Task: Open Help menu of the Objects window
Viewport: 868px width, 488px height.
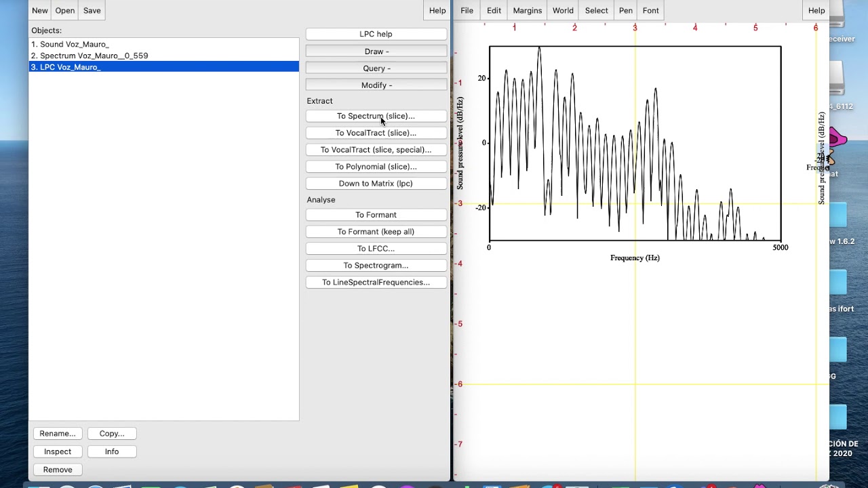Action: (x=437, y=10)
